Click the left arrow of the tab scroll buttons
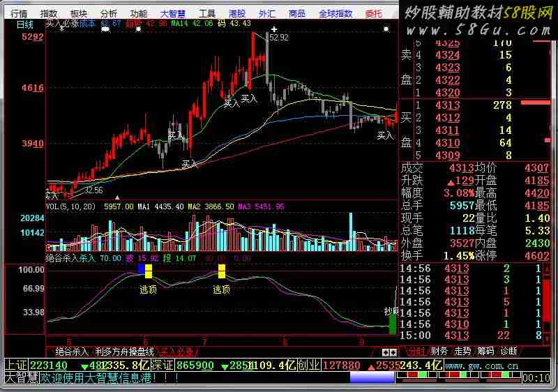This screenshot has height=392, width=558. click(x=385, y=352)
